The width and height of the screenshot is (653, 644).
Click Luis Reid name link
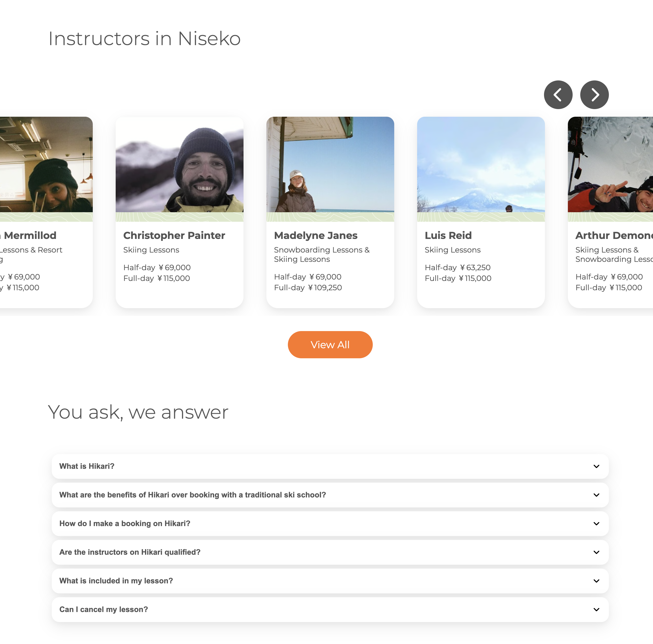pos(448,235)
